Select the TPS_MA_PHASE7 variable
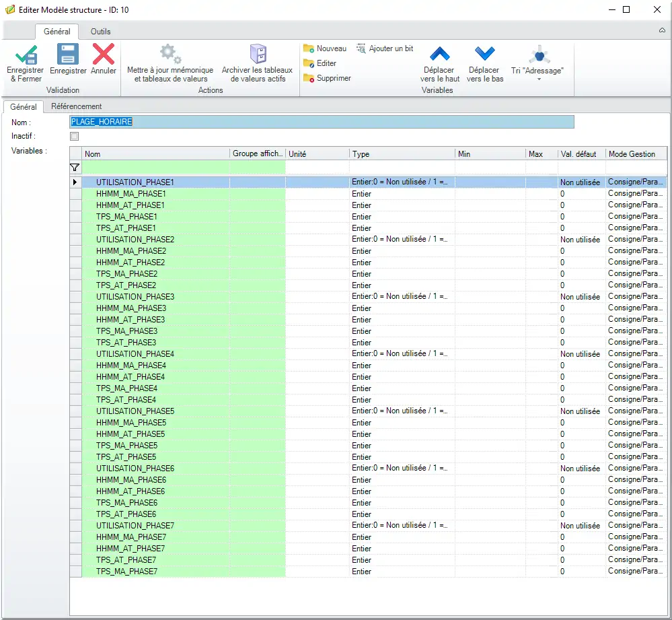Screen dimensions: 672x620 pyautogui.click(x=126, y=572)
